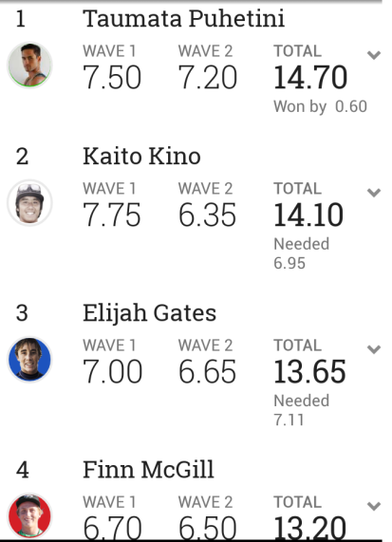
Task: Select Kaito Kino's Wave 2 score 6.35
Action: tap(207, 215)
